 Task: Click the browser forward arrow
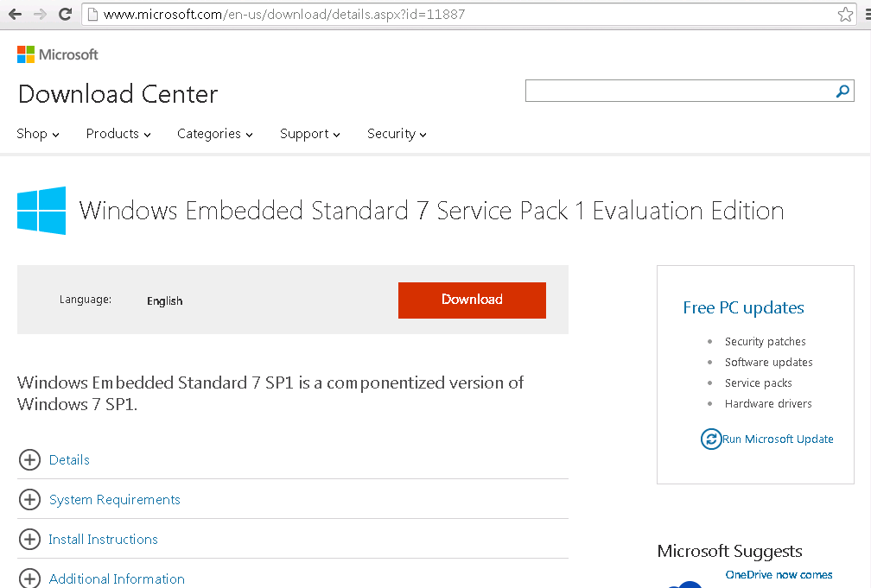point(40,15)
